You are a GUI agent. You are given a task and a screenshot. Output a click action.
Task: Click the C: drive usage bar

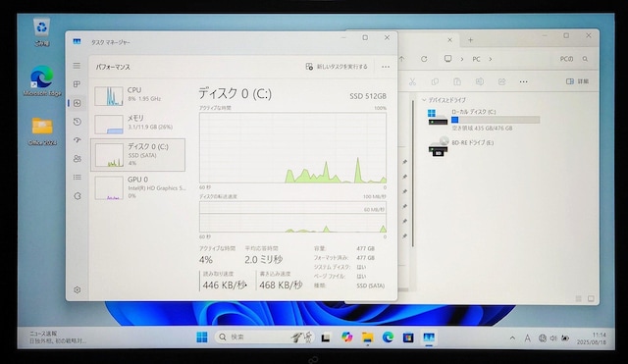pyautogui.click(x=496, y=120)
